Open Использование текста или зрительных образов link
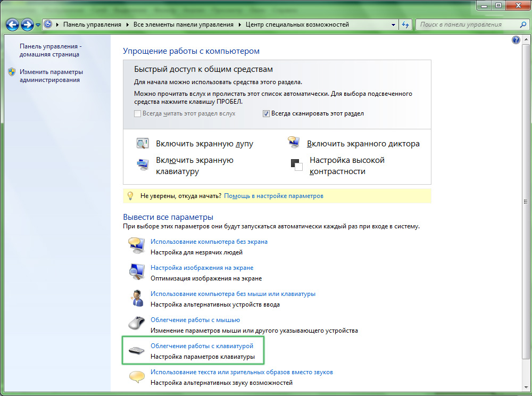Viewport: 532px width, 396px height. click(242, 372)
